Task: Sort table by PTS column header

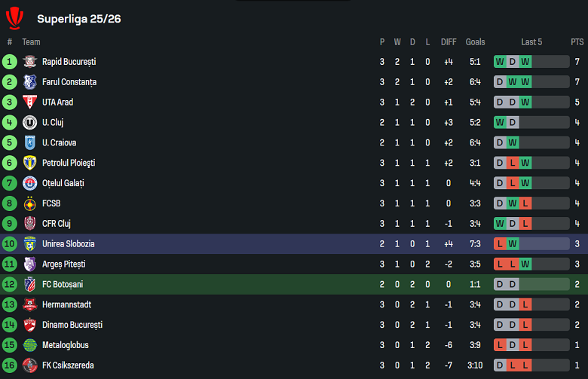Action: (577, 42)
